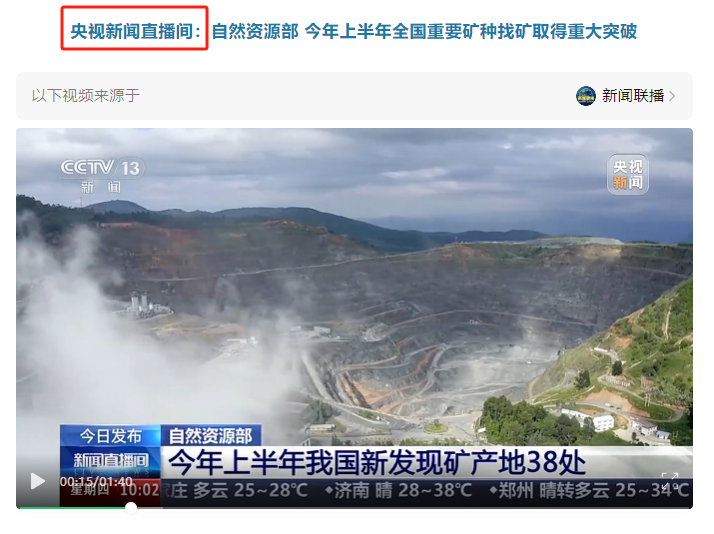Click the 以下视频来源于 label
Viewport: 714px width, 534px height.
pyautogui.click(x=86, y=96)
